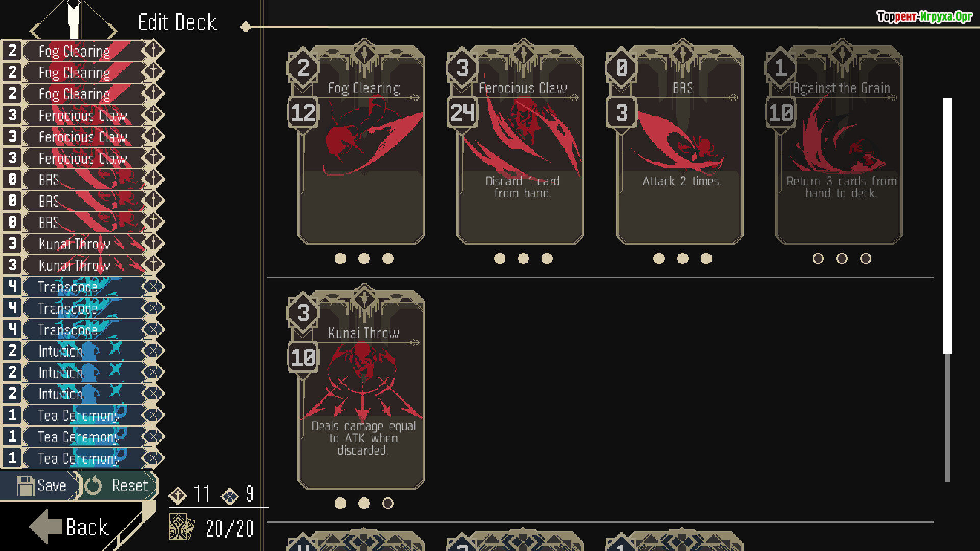
Task: Click the card list vertical scrollbar
Action: coord(948,289)
